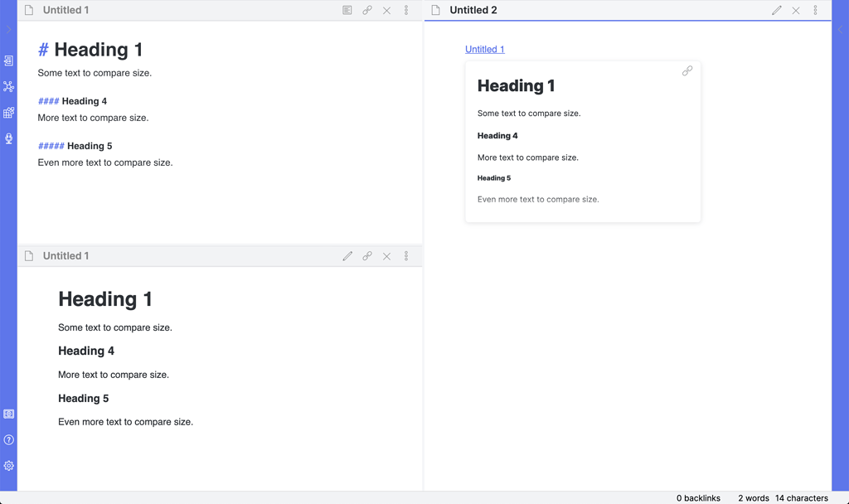Image resolution: width=849 pixels, height=504 pixels.
Task: Switch Untitled 2 pane to edit mode
Action: tap(776, 10)
